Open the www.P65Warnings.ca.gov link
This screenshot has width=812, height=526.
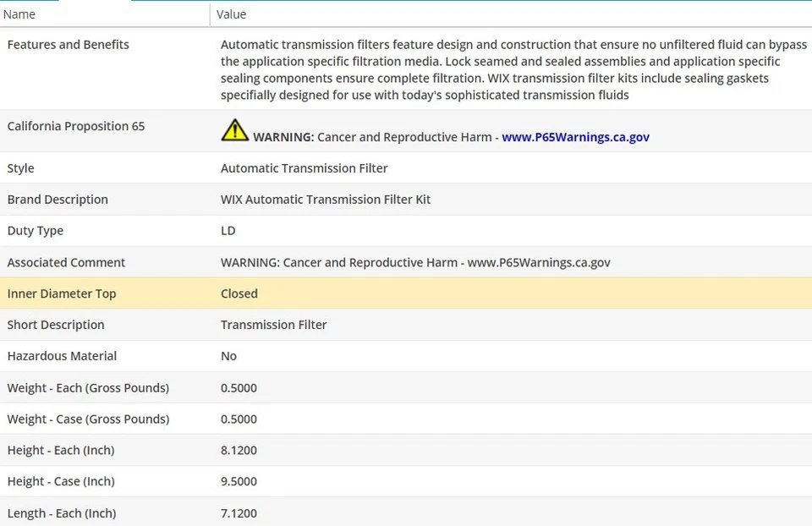coord(575,137)
